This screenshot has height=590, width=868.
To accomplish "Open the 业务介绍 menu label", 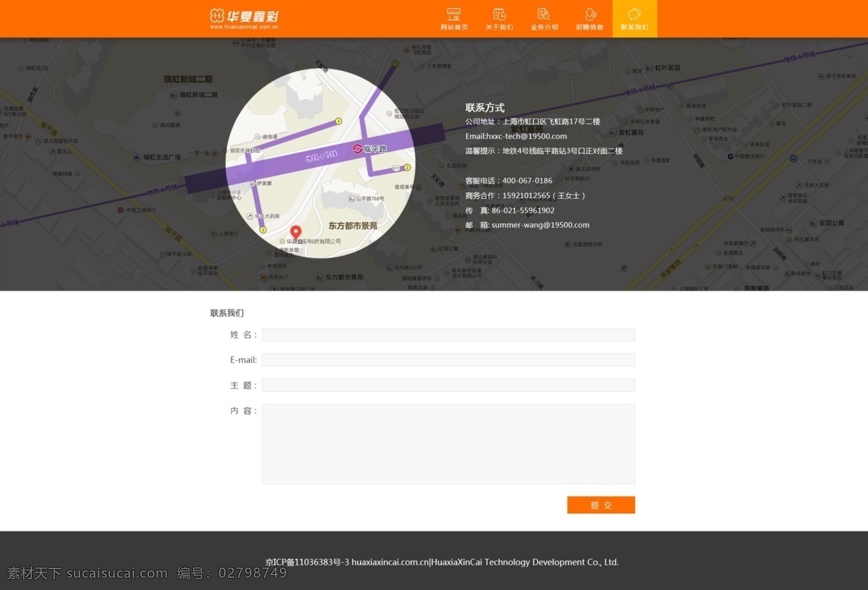I will click(544, 27).
